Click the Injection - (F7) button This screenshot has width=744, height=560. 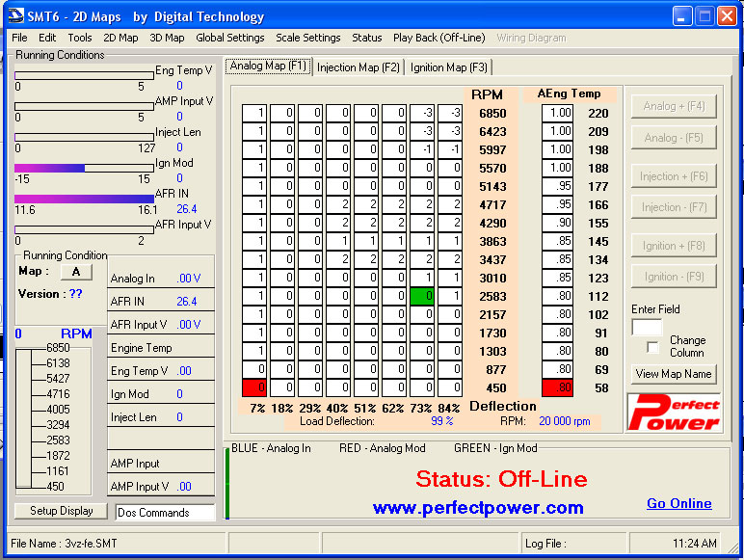point(674,207)
